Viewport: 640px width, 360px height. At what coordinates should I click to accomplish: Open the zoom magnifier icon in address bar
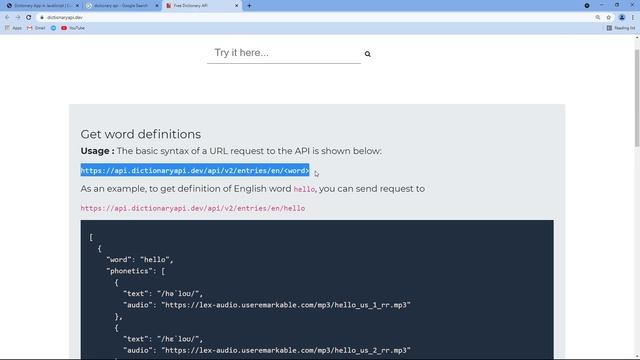click(x=598, y=18)
